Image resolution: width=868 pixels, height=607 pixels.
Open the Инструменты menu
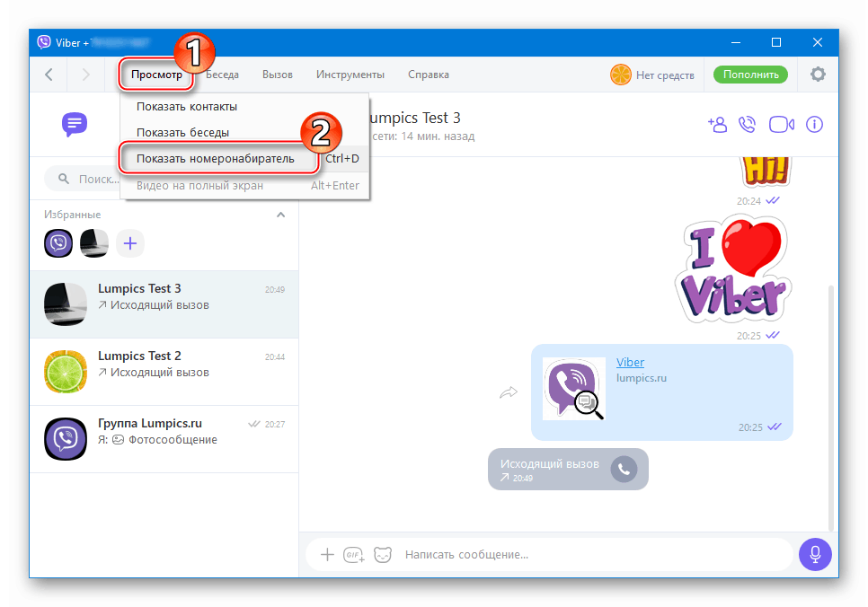(350, 75)
